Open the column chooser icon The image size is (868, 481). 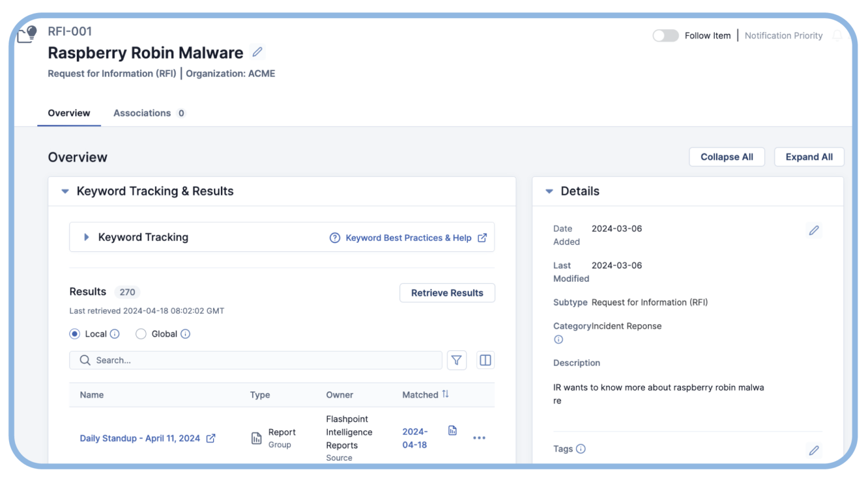click(485, 360)
